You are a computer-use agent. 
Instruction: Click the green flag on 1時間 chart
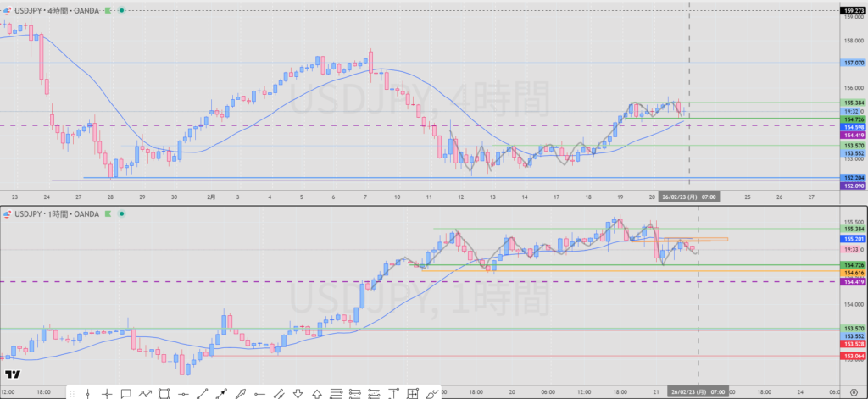coord(107,214)
